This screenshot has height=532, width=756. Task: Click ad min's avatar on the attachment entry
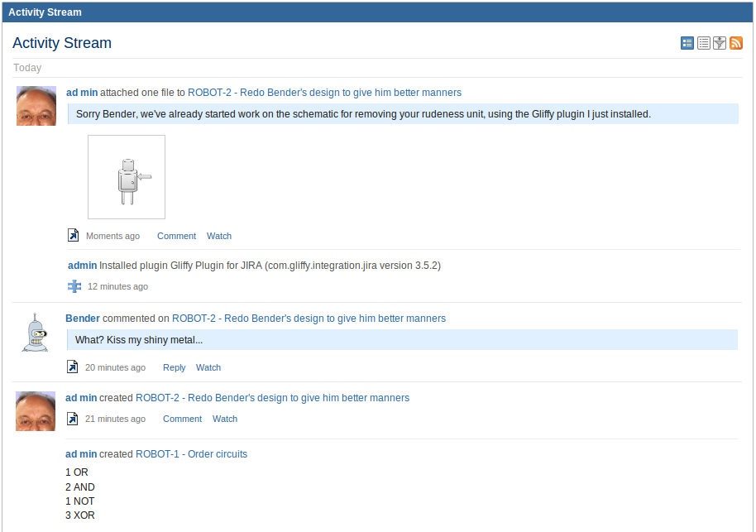(x=36, y=106)
